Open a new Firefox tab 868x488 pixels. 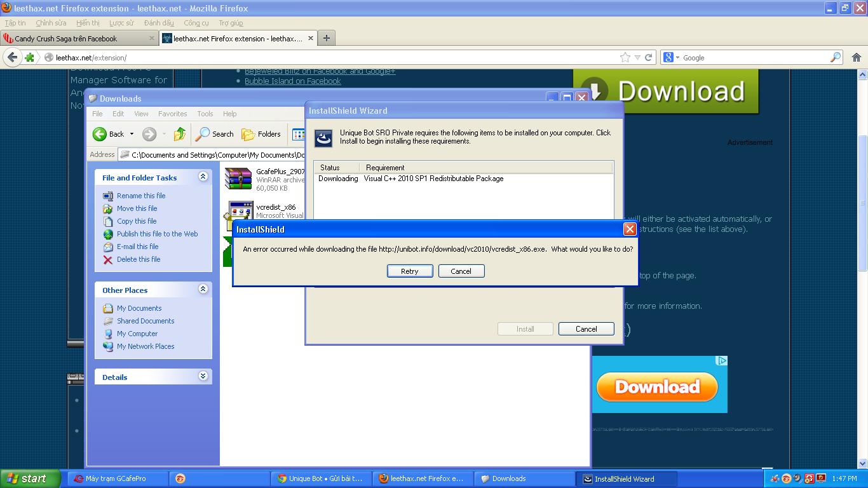pos(326,38)
